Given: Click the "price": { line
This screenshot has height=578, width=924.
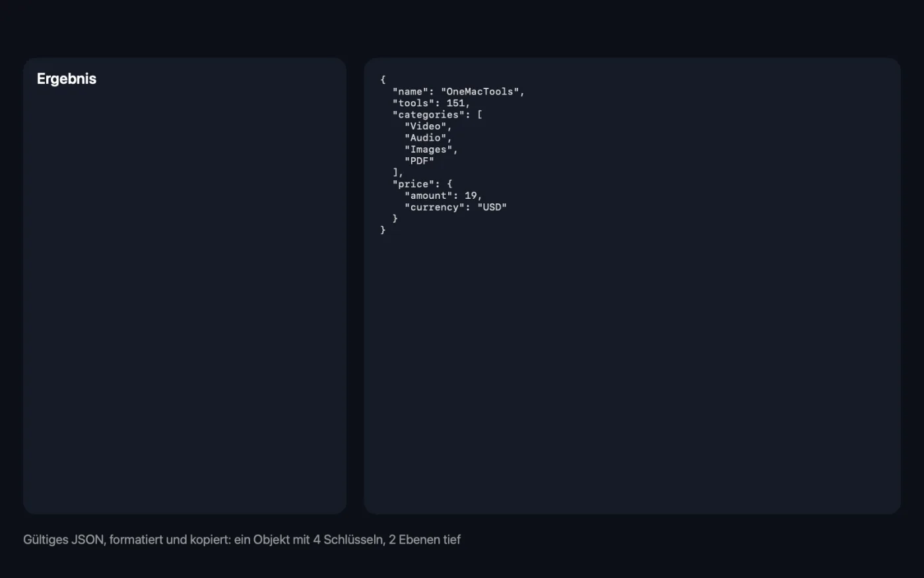Looking at the screenshot, I should point(422,184).
